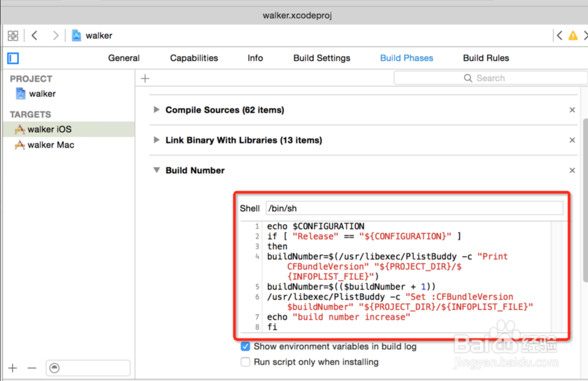
Task: Go forward with the right arrow
Action: click(x=55, y=36)
